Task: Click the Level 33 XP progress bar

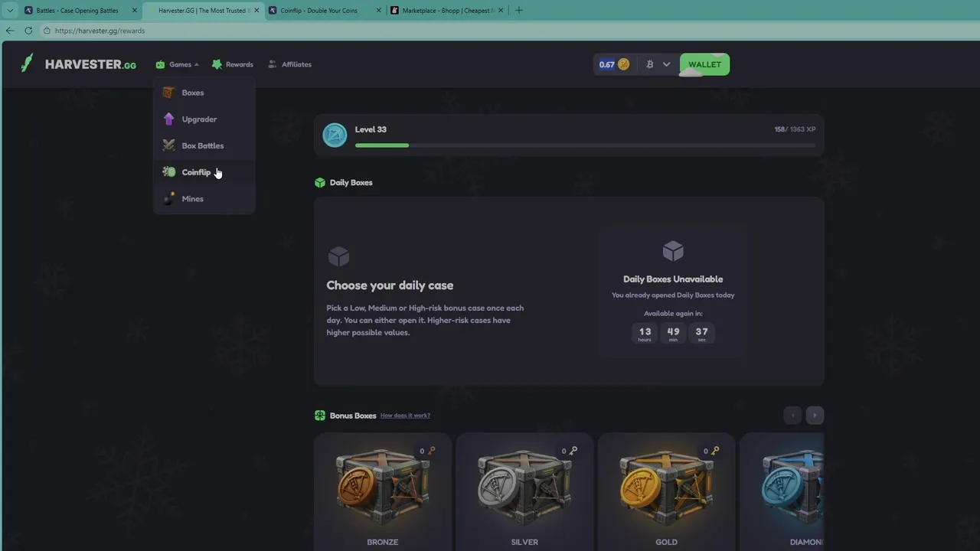Action: (585, 145)
